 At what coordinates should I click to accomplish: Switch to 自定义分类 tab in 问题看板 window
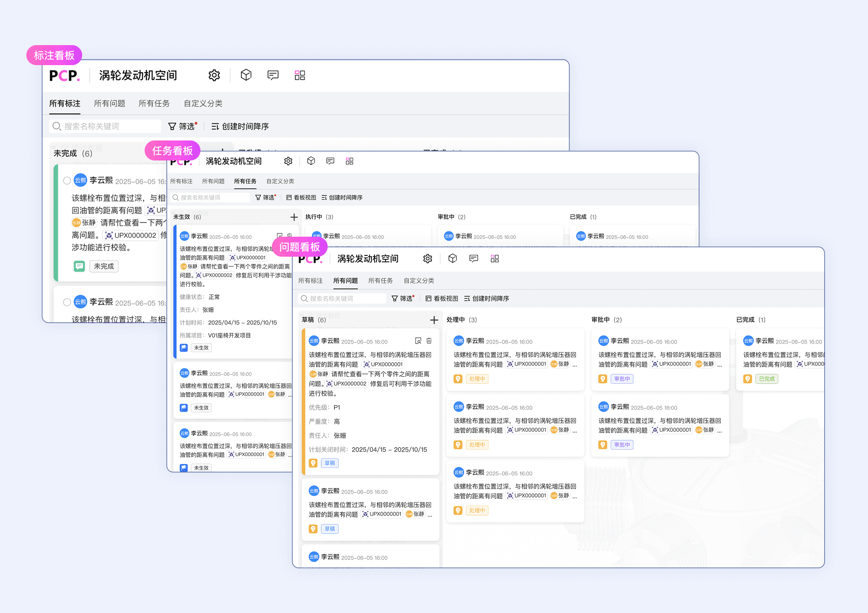tap(419, 281)
